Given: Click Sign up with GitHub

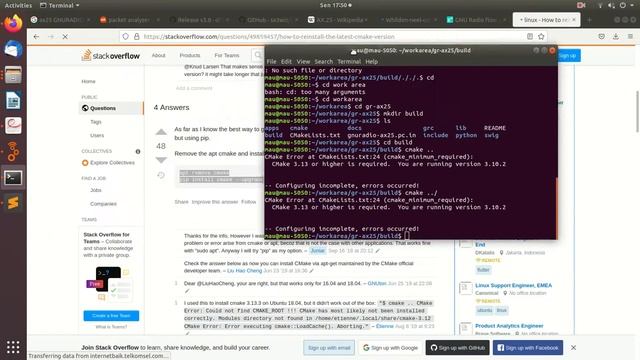Looking at the screenshot, I should click(458, 348).
